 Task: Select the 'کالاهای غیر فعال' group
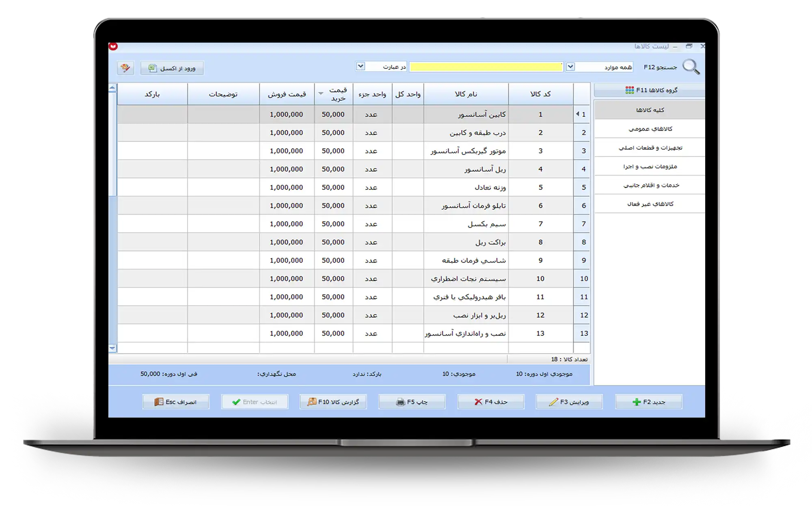(650, 204)
